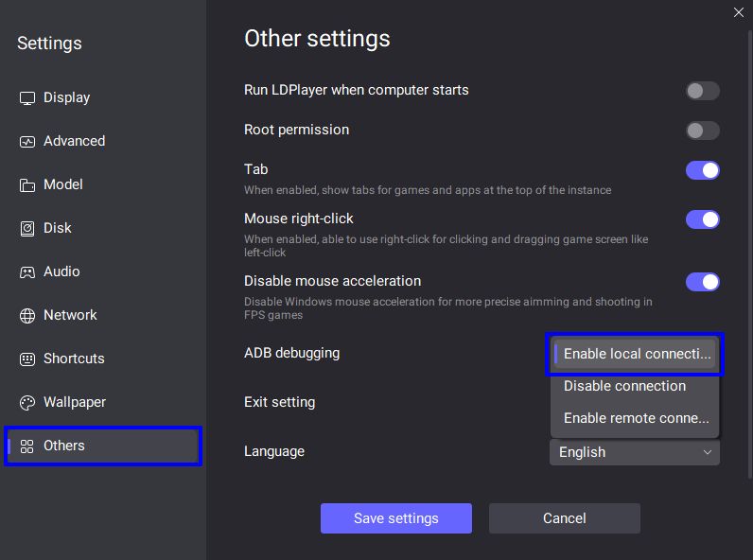Select Enable local connection option
Viewport: 753px width, 560px height.
pos(635,354)
